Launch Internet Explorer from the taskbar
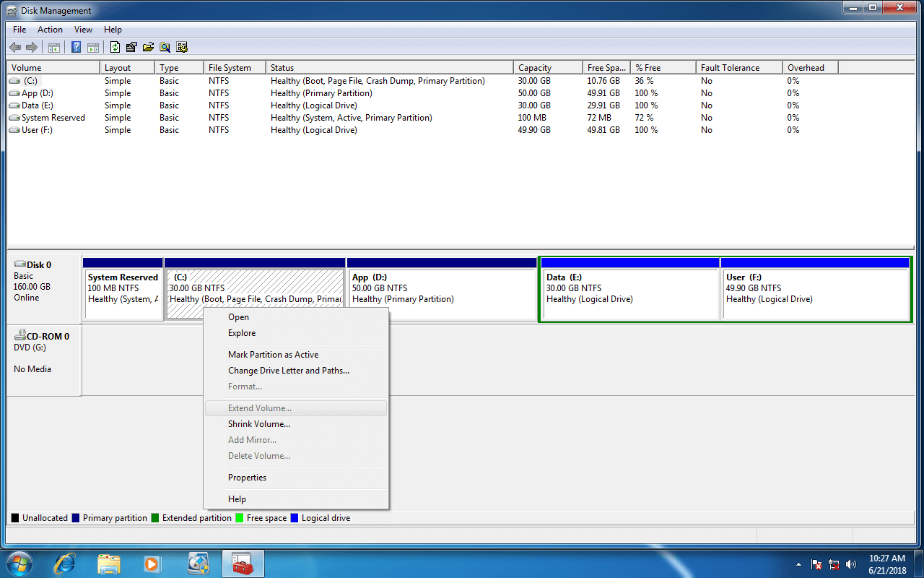The image size is (924, 578). click(64, 564)
